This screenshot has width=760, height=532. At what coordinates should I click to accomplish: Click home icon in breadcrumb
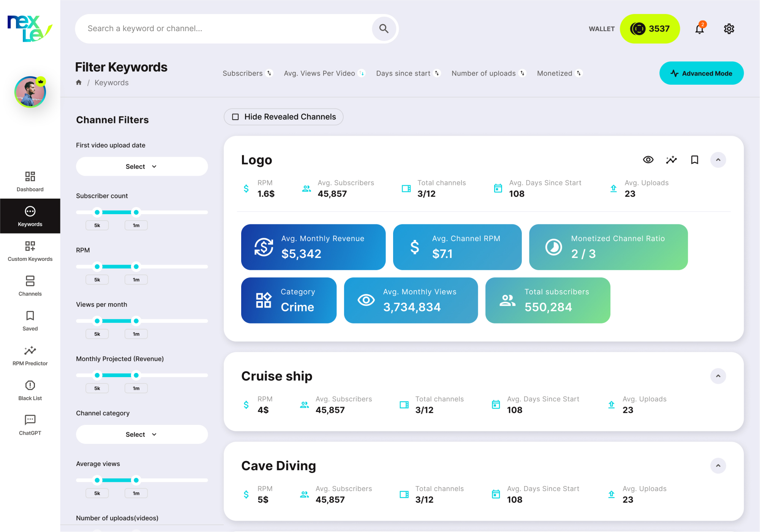[79, 82]
